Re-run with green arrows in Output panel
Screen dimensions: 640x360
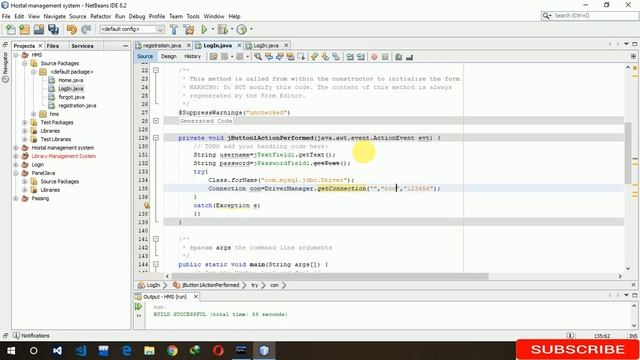tap(138, 307)
